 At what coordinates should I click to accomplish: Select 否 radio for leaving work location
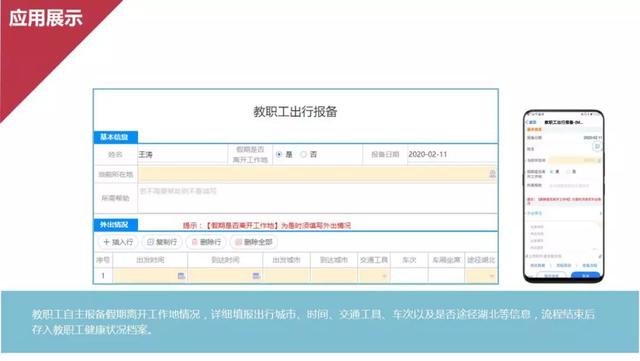[303, 154]
